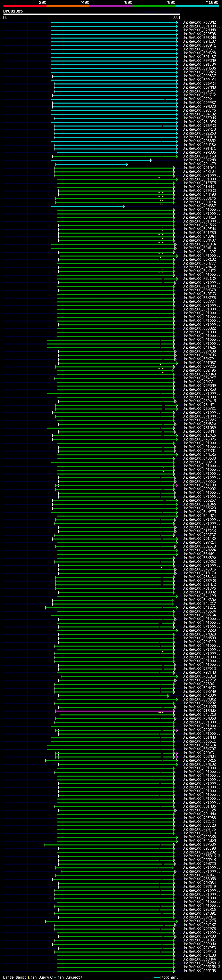
Task: Select the UniRef100_A8J1X0 entry
Action: coord(199,278)
